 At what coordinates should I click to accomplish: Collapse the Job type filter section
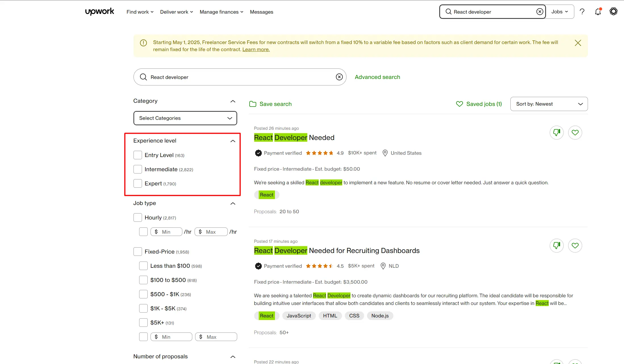(233, 203)
